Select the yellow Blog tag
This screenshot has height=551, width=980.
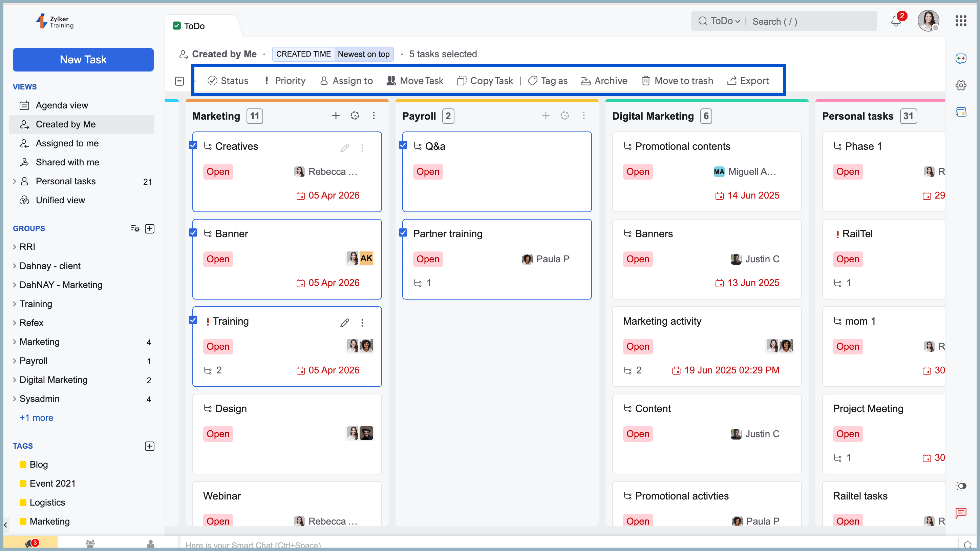pos(34,464)
